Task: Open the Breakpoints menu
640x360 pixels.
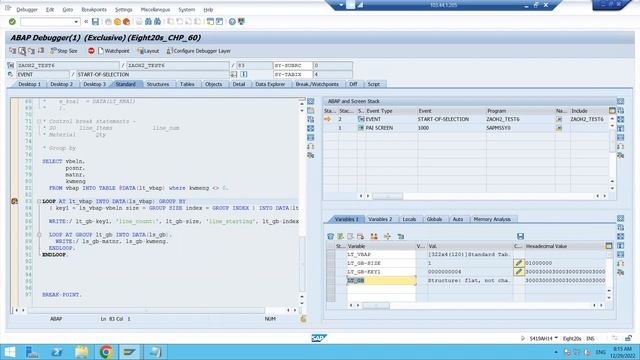Action: tap(94, 9)
